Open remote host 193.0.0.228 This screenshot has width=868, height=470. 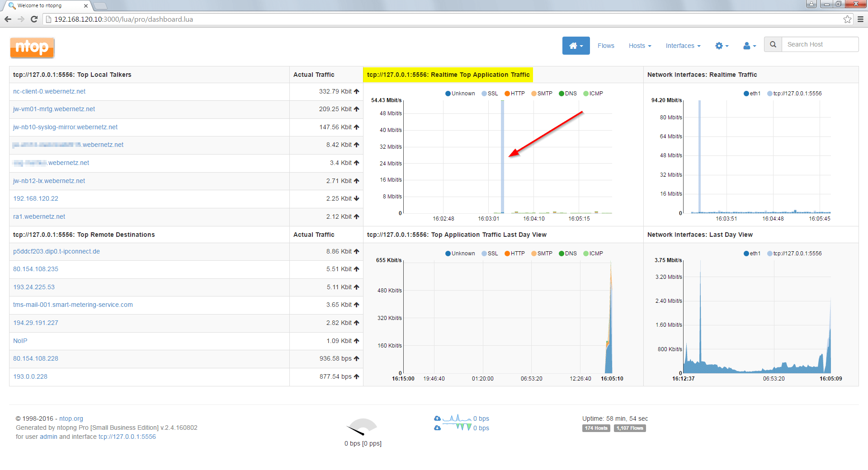coord(30,376)
